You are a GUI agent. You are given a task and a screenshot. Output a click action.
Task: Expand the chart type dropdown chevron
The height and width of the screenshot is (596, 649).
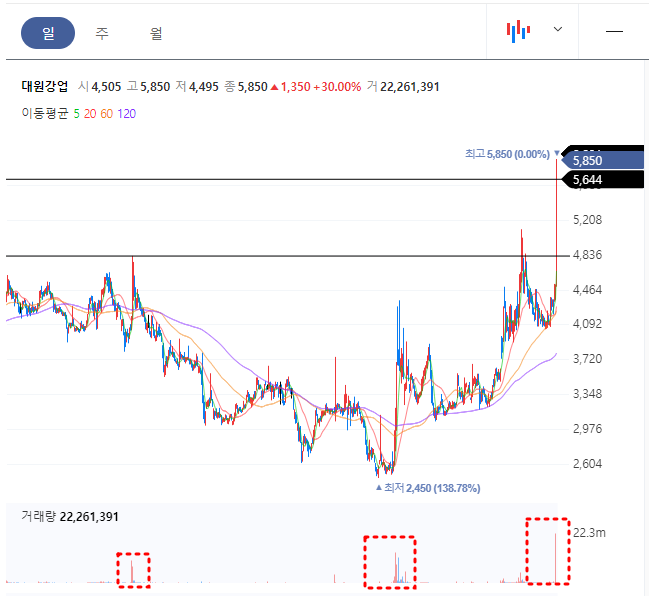pyautogui.click(x=558, y=29)
